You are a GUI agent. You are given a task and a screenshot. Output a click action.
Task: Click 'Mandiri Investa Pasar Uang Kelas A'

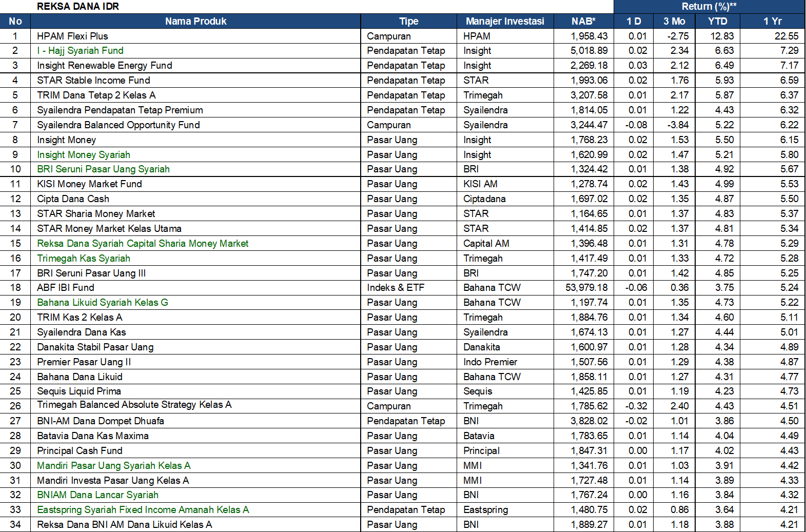113,480
